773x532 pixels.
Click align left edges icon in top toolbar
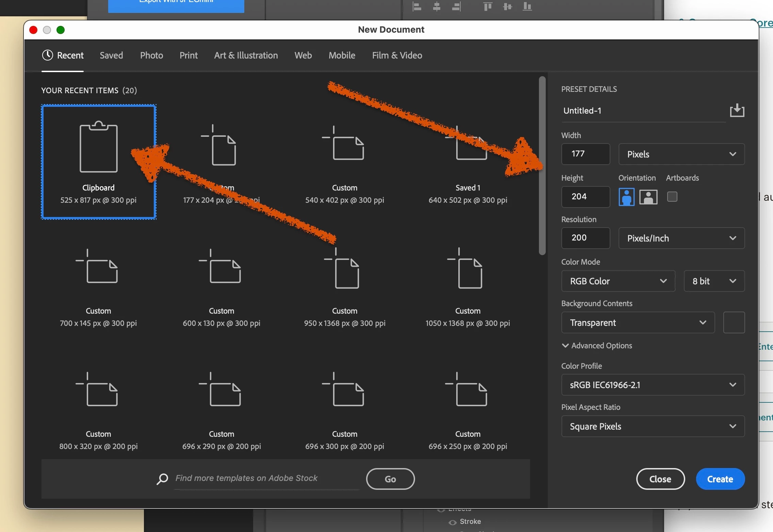pyautogui.click(x=417, y=6)
